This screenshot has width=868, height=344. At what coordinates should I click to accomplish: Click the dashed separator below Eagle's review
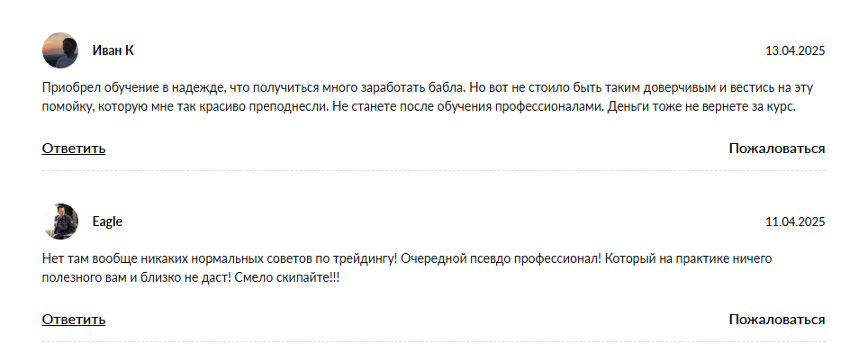[x=433, y=342]
